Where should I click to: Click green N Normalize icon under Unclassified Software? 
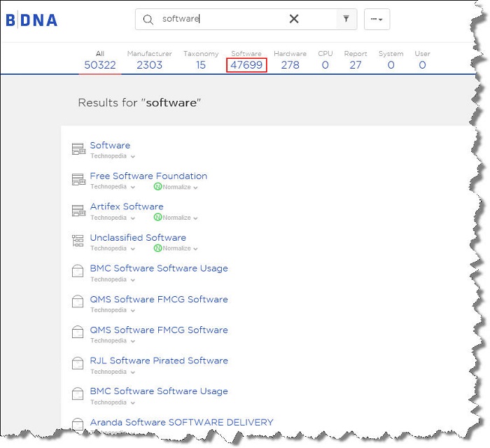(157, 248)
